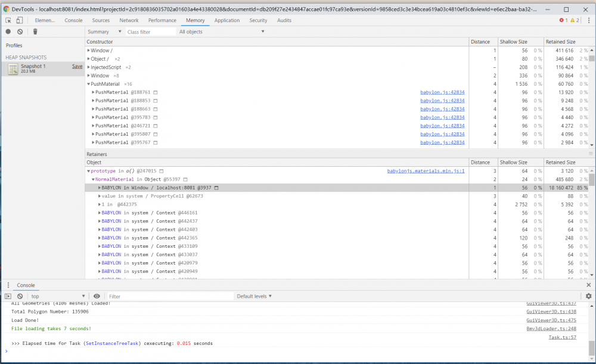Sort retainers by Distance header
The width and height of the screenshot is (596, 364).
(483, 162)
